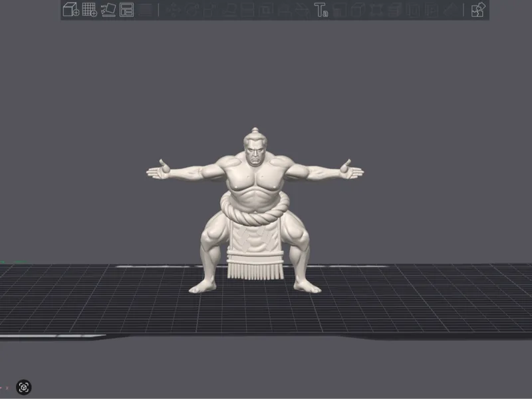Select the Text shape tool

(x=321, y=10)
